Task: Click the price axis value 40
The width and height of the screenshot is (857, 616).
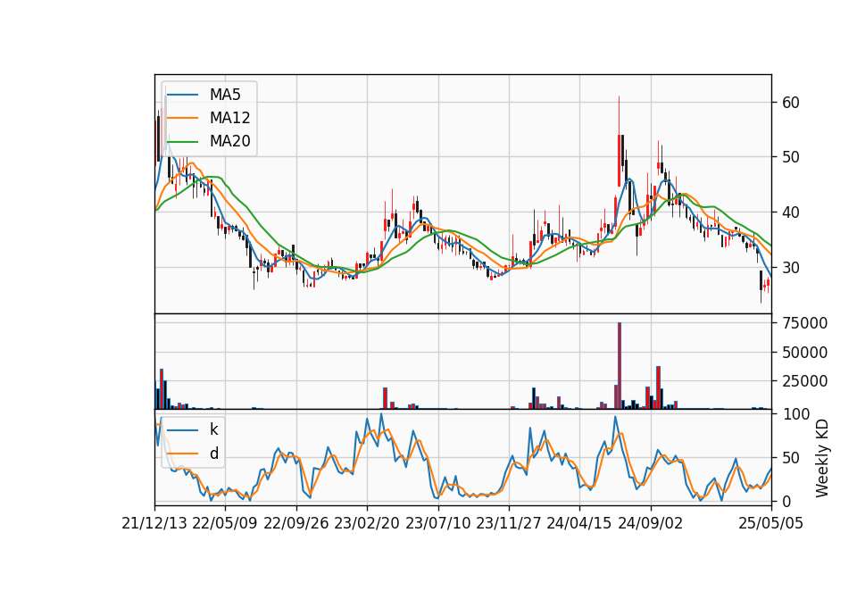Action: tap(790, 212)
